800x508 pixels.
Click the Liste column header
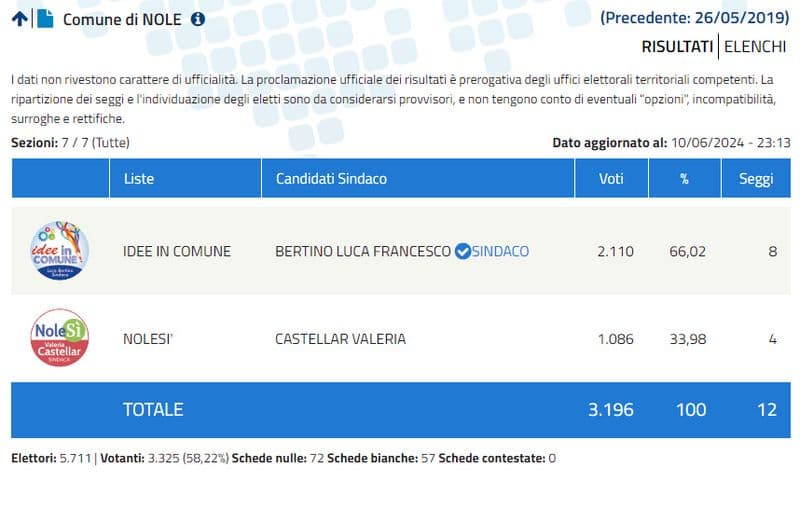click(138, 178)
